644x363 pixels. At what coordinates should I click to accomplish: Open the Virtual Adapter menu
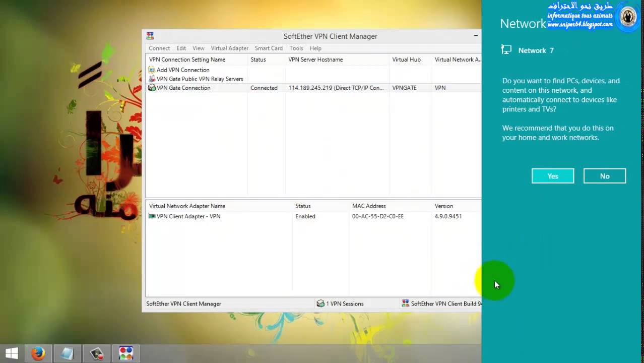click(230, 48)
